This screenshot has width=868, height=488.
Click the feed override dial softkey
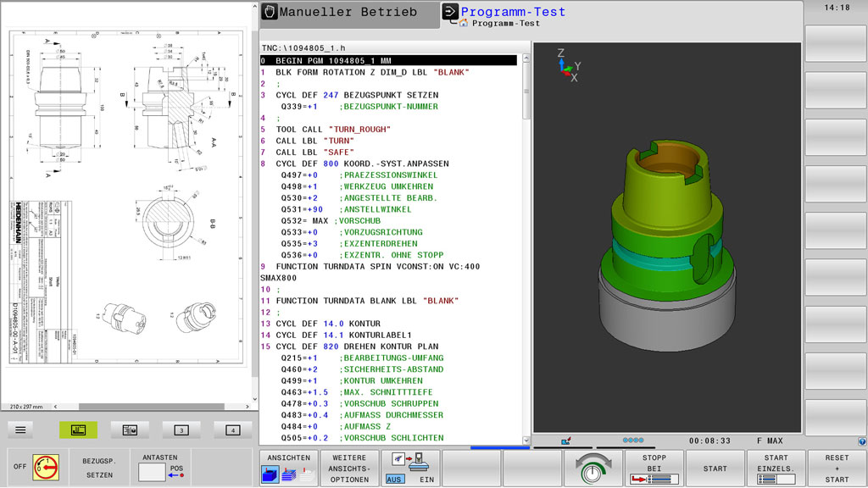pyautogui.click(x=593, y=468)
